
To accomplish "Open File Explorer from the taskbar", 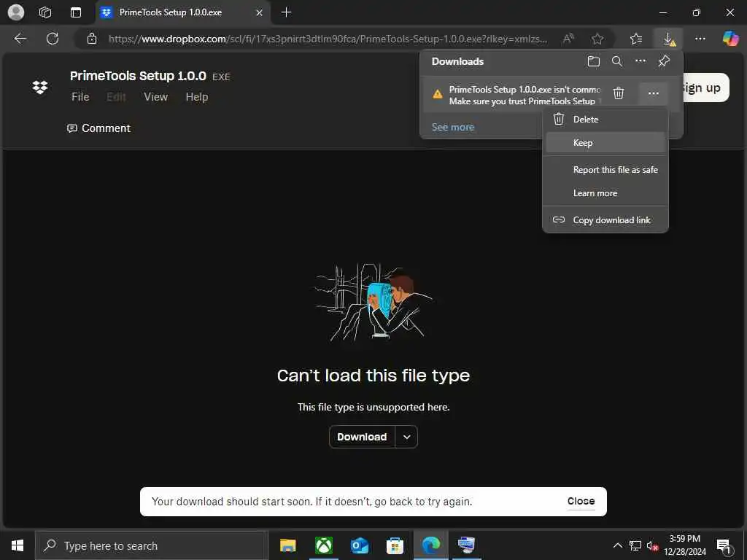I will coord(287,545).
